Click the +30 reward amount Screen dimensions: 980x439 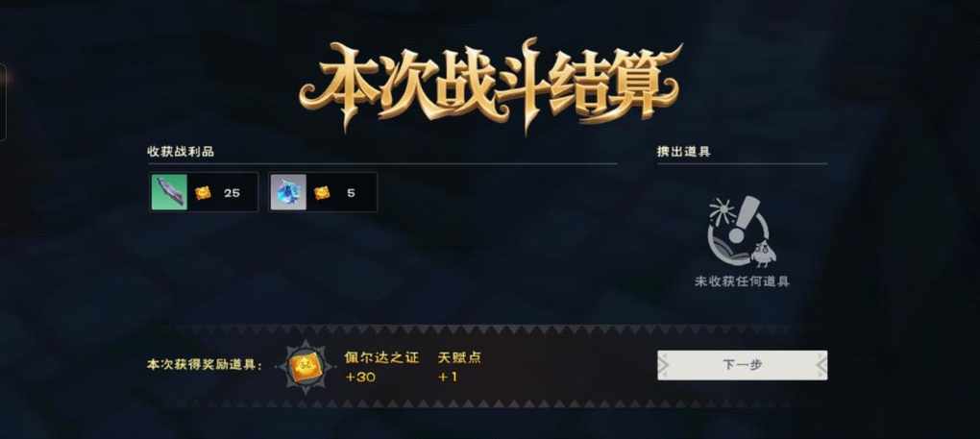coord(360,378)
